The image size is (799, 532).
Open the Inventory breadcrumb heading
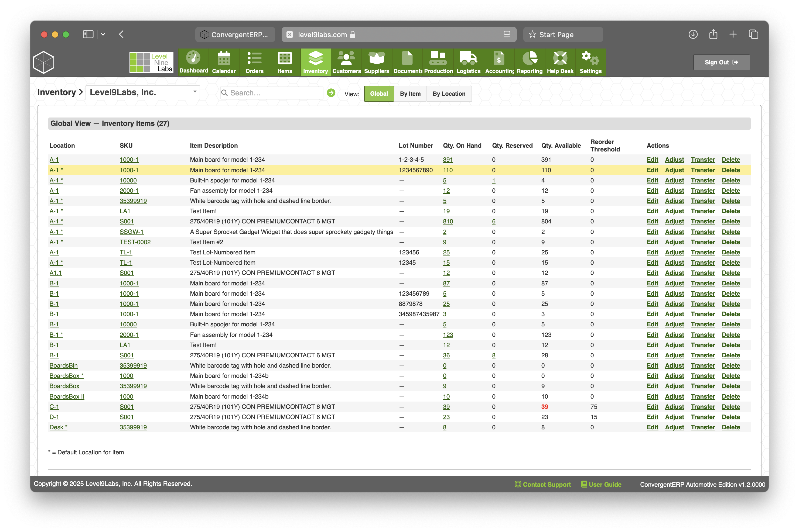(x=56, y=92)
